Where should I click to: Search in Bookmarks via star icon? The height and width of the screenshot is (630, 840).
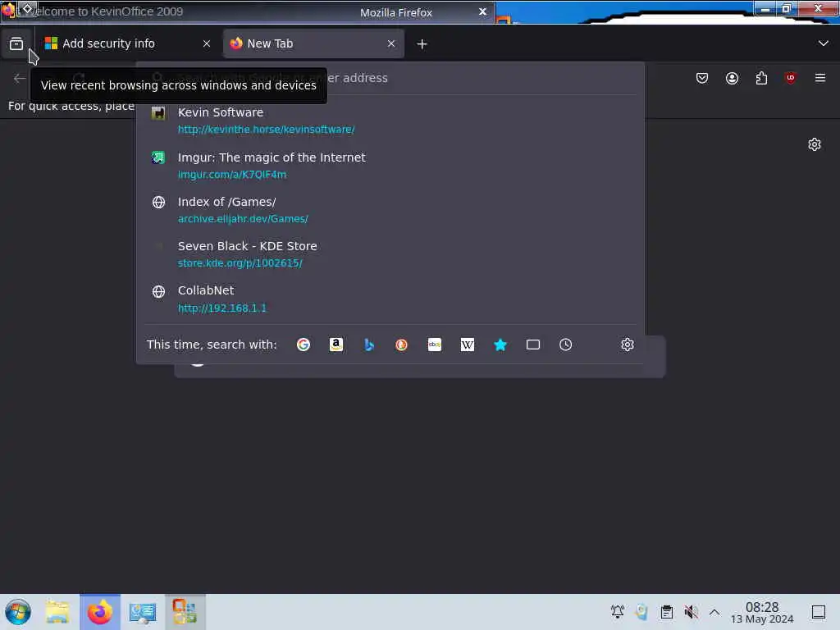click(500, 345)
